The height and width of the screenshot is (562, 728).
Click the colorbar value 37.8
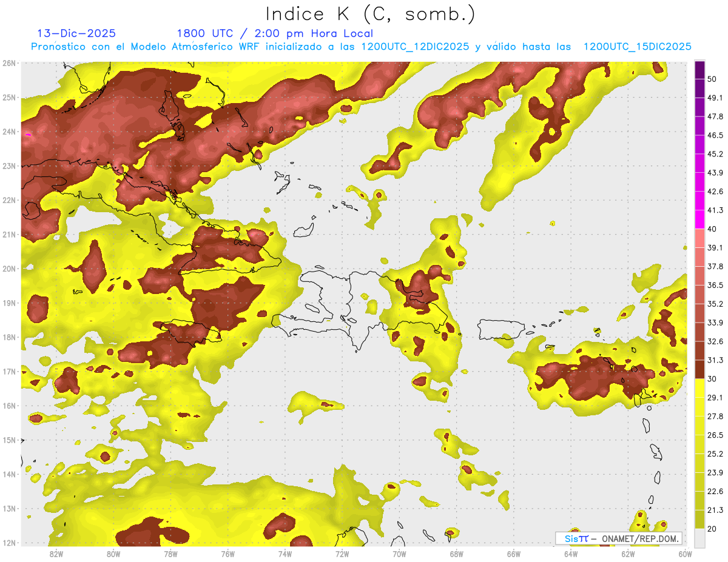pos(715,266)
